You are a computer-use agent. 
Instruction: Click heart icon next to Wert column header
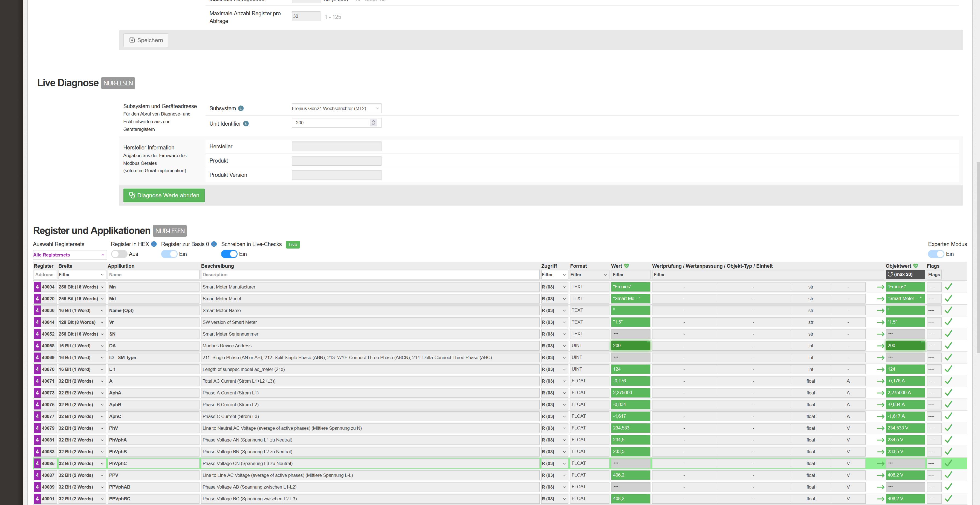click(x=627, y=266)
